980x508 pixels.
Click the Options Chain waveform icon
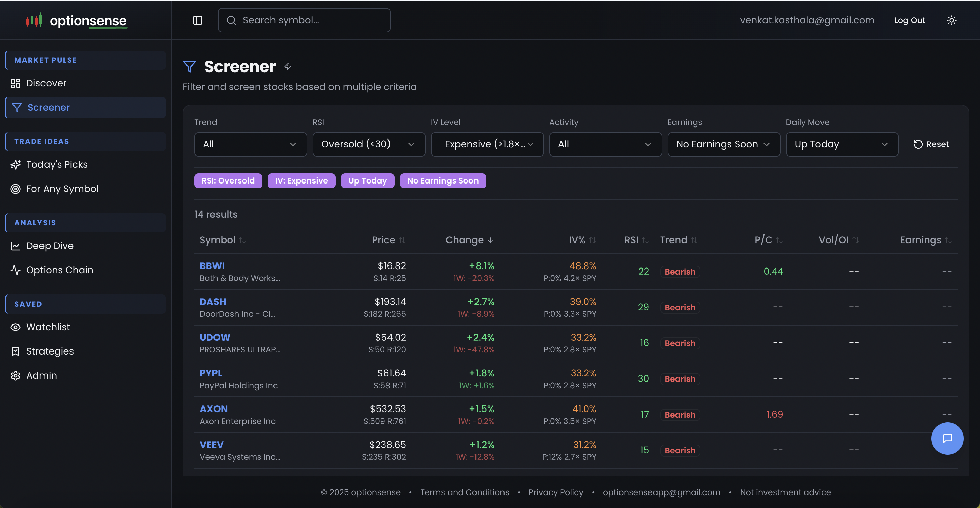[x=16, y=270]
